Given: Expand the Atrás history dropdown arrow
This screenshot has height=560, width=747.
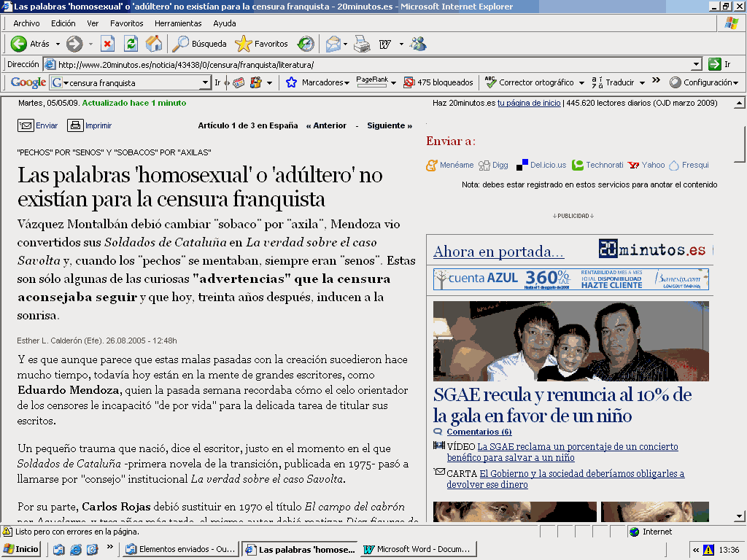Looking at the screenshot, I should pyautogui.click(x=58, y=44).
